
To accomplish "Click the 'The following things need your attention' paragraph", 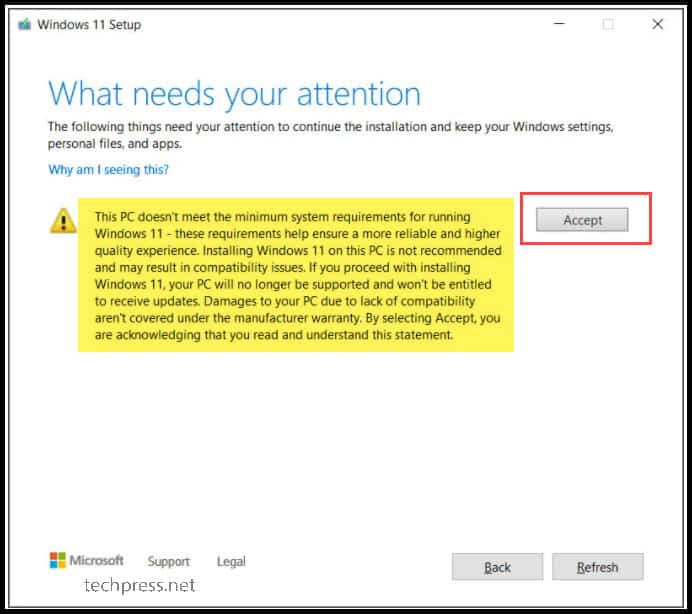I will (331, 135).
